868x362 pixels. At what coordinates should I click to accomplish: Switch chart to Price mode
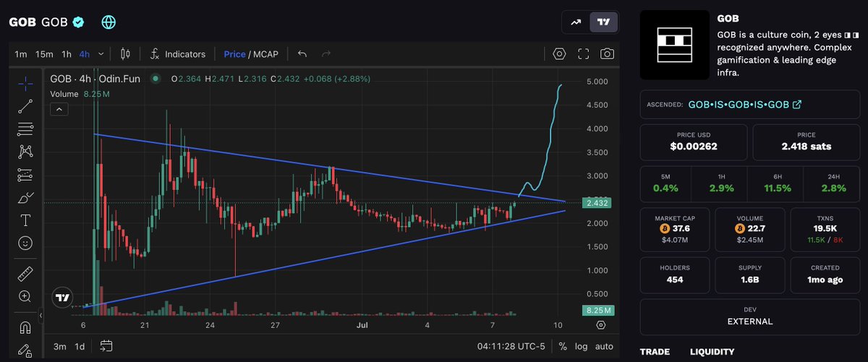click(x=234, y=54)
